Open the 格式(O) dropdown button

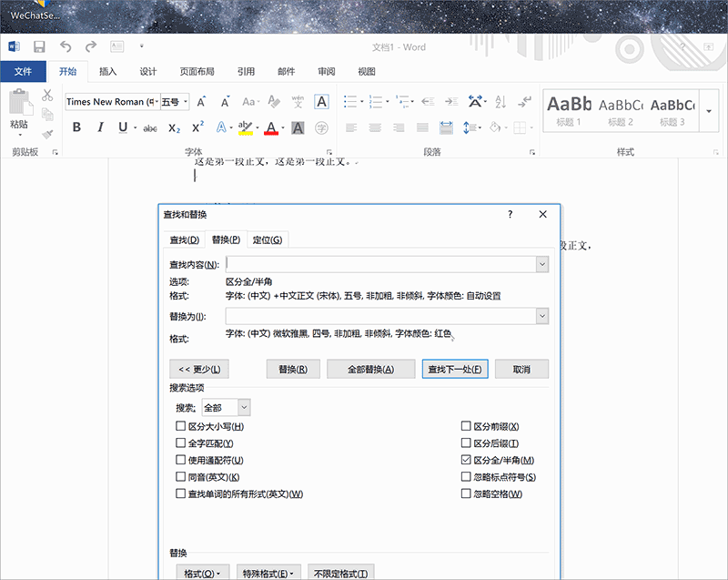pyautogui.click(x=202, y=574)
